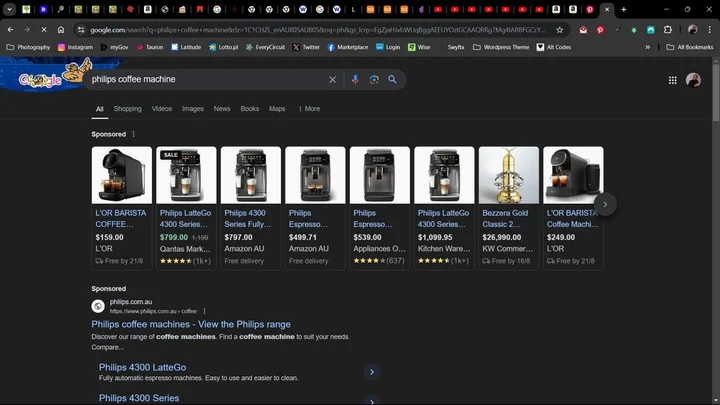
Task: Open Alt Codes bookmark
Action: click(x=554, y=47)
